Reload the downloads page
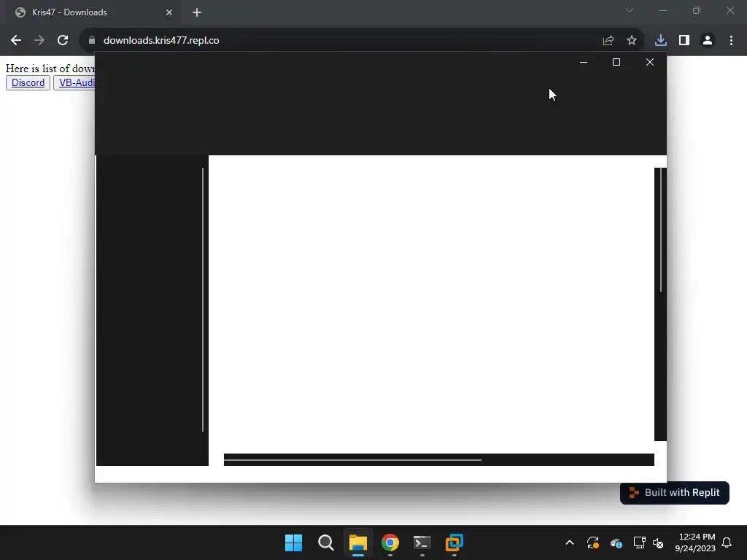This screenshot has height=560, width=747. (x=63, y=41)
